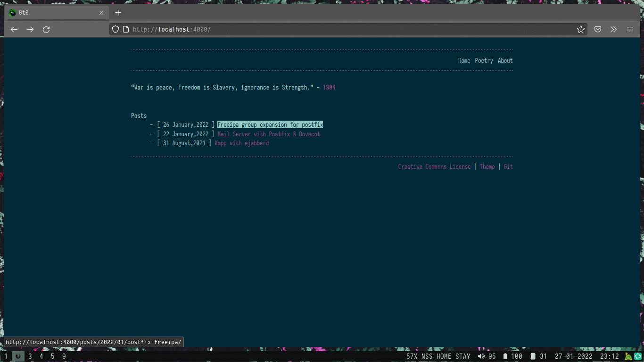The image size is (644, 362).
Task: Open the Poetry navigation link
Action: (484, 60)
